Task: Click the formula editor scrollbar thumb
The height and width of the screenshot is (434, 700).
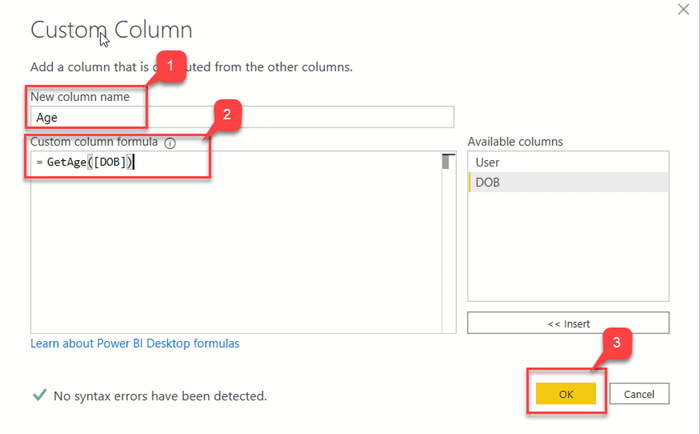Action: (446, 163)
